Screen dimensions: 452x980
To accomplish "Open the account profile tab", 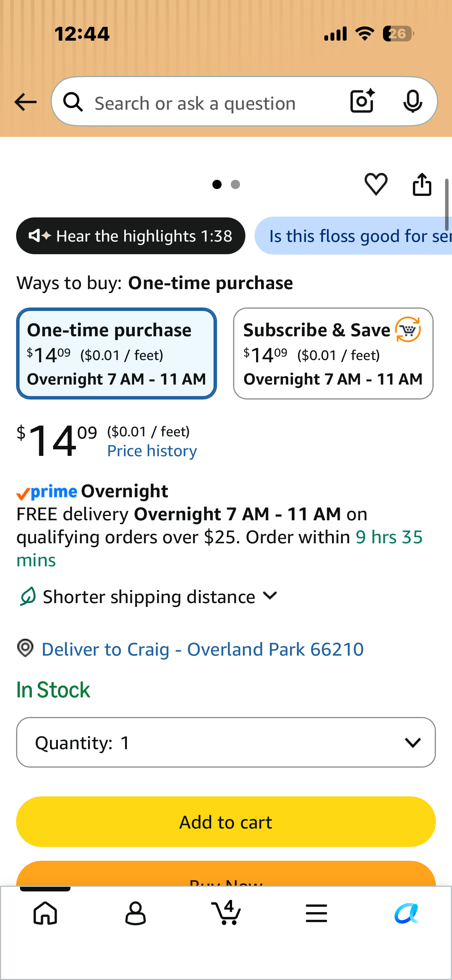I will pos(135,913).
